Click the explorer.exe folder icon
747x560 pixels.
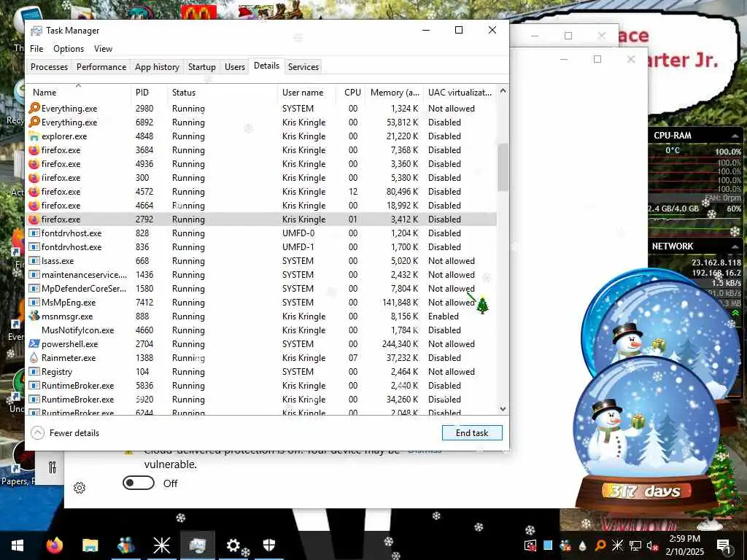(34, 136)
